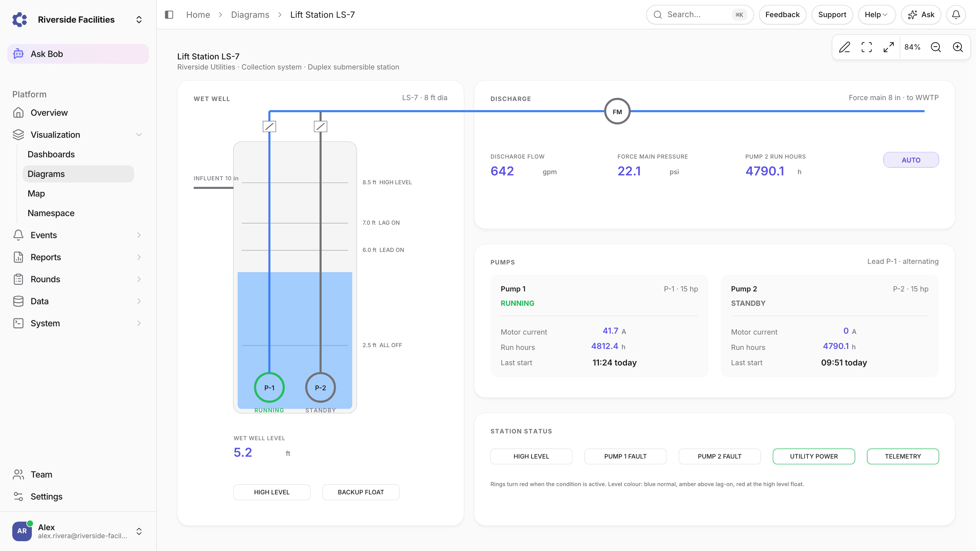
Task: Go to the Map page
Action: pyautogui.click(x=36, y=193)
